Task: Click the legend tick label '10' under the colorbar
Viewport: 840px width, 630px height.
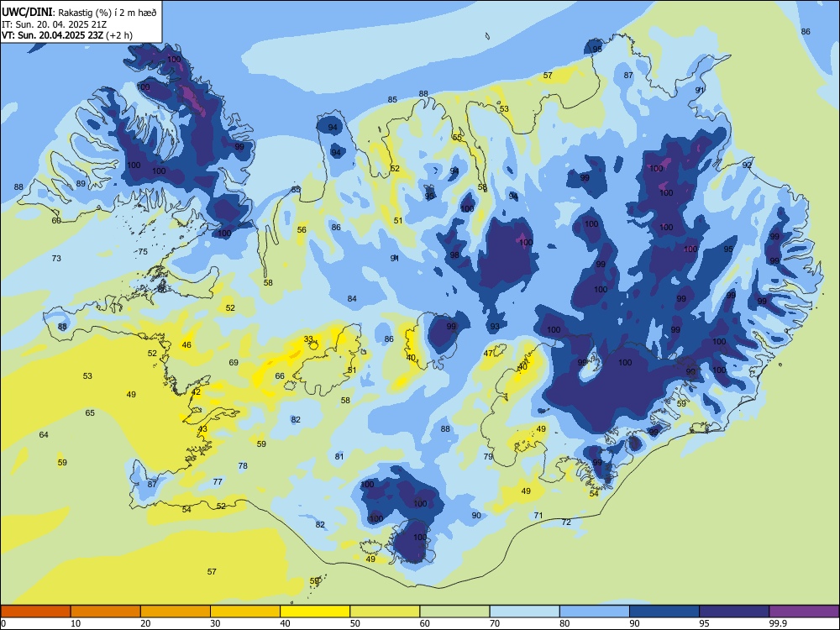Action: pyautogui.click(x=76, y=623)
